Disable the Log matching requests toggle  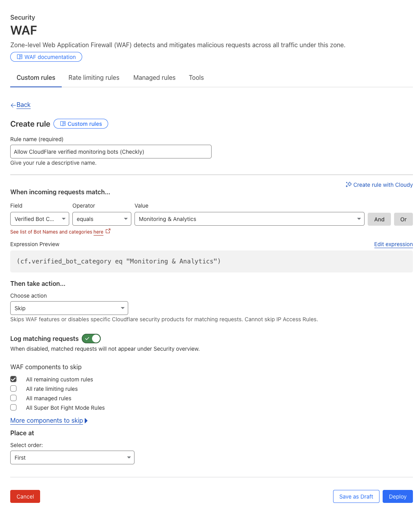91,338
